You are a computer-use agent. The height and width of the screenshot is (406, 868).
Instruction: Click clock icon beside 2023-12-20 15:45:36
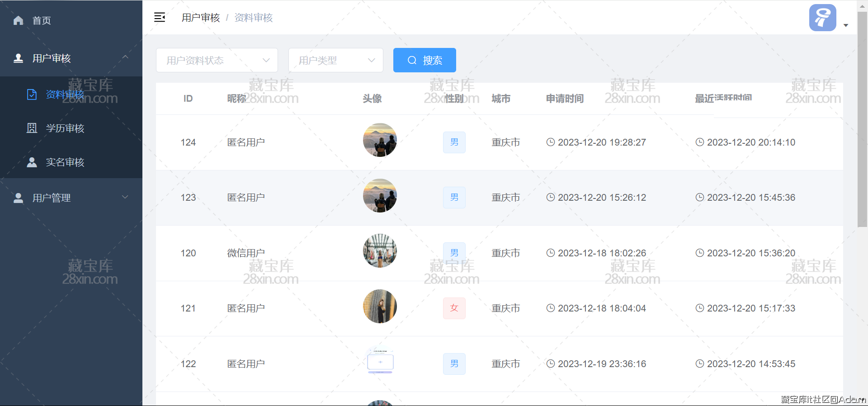coord(699,197)
